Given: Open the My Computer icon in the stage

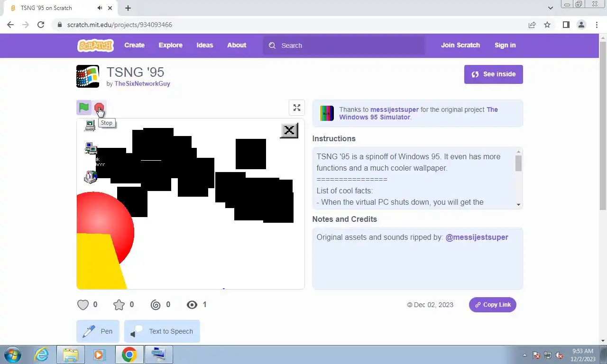Looking at the screenshot, I should 90,125.
